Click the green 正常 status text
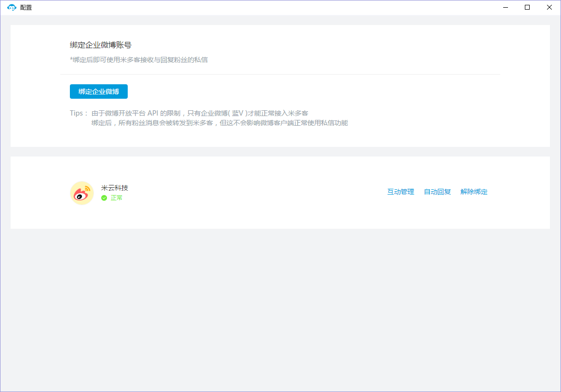 [117, 198]
